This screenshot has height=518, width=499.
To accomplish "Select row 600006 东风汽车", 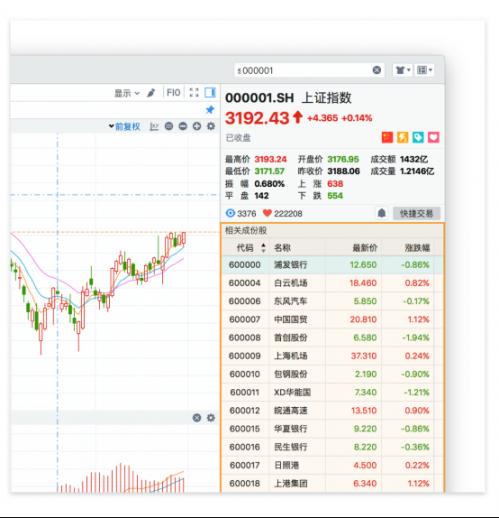I will click(332, 301).
